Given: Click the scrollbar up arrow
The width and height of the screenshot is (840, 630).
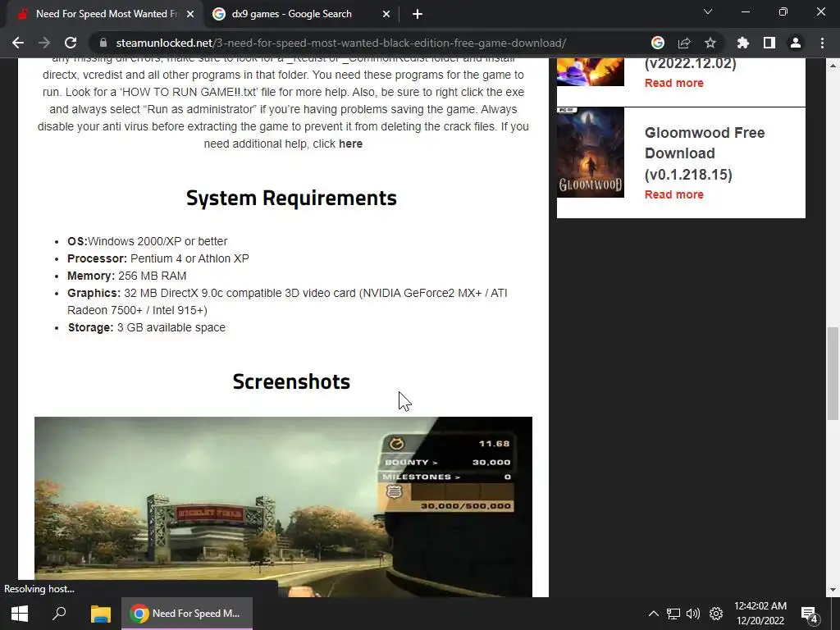Looking at the screenshot, I should point(833,66).
